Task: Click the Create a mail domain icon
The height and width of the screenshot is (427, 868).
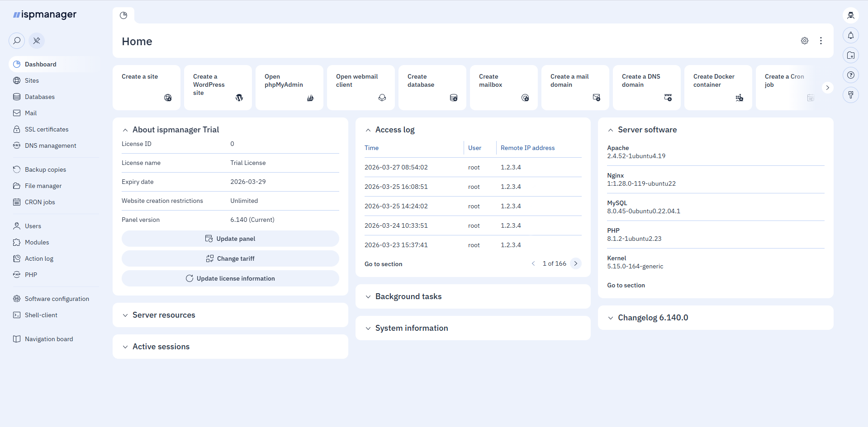Action: click(x=597, y=98)
